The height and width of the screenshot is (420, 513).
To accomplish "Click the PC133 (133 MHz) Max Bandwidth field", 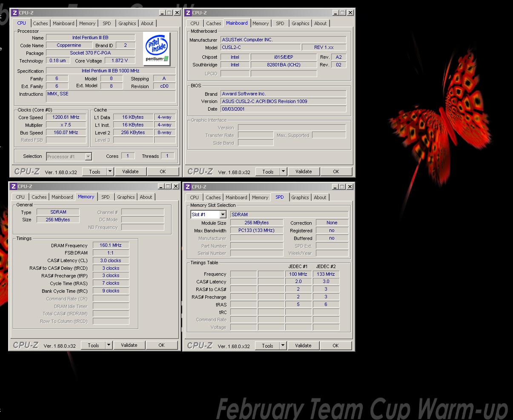I will click(x=257, y=230).
